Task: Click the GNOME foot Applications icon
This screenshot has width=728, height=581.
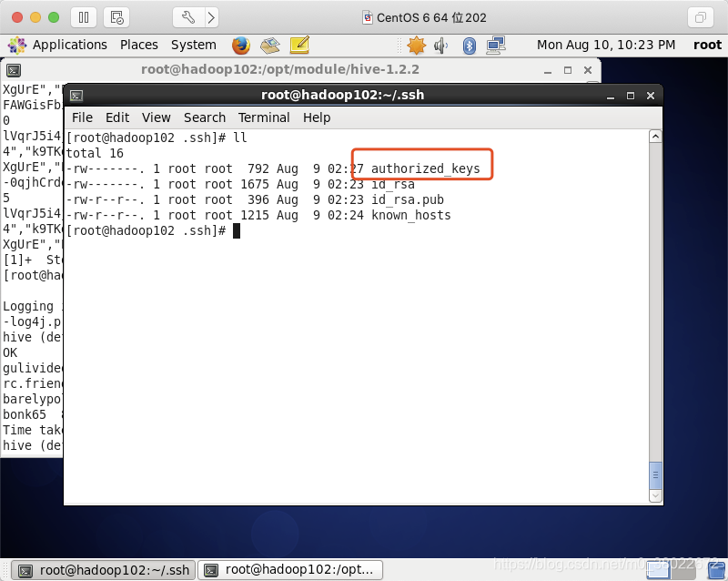Action: click(x=17, y=46)
